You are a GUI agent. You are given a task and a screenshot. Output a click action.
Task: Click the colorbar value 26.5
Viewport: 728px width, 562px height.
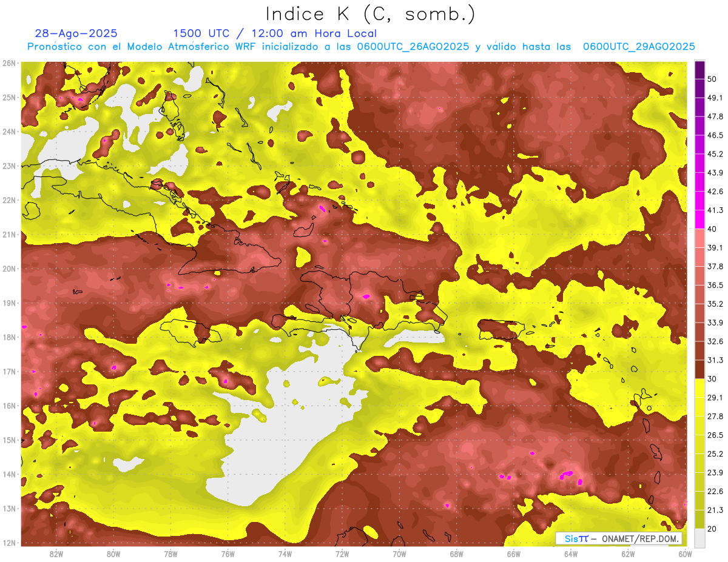point(715,436)
